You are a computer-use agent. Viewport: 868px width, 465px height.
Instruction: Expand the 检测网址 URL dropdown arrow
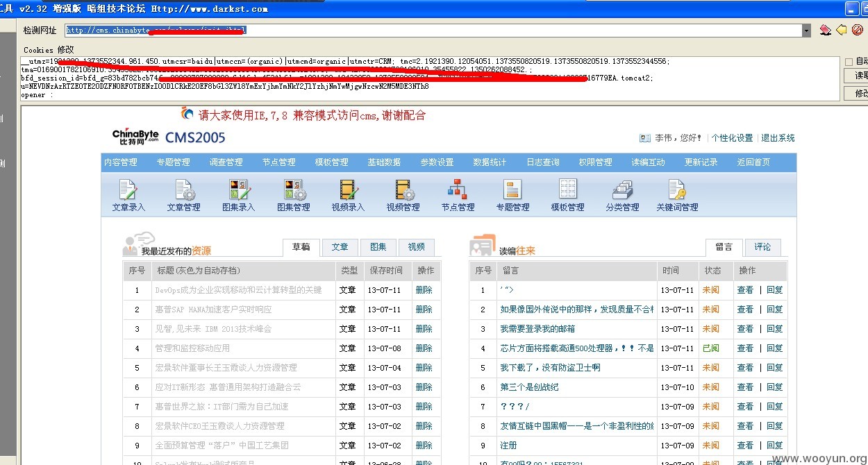coord(806,31)
